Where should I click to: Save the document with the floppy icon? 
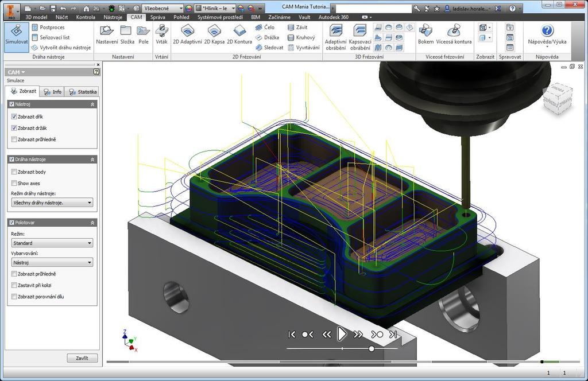[53, 8]
